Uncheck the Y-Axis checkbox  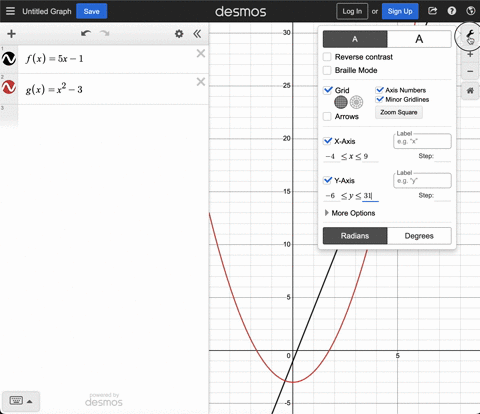tap(328, 180)
